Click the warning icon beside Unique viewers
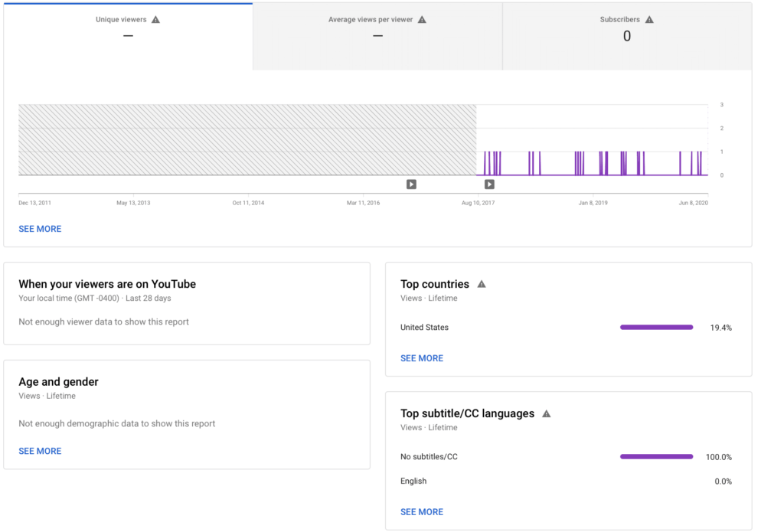The height and width of the screenshot is (532, 784). pos(156,20)
